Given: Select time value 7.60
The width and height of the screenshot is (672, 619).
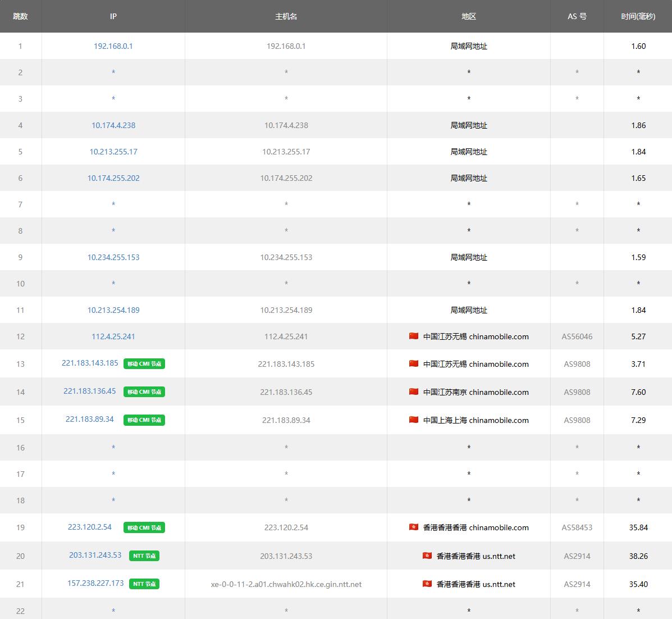Looking at the screenshot, I should (638, 392).
